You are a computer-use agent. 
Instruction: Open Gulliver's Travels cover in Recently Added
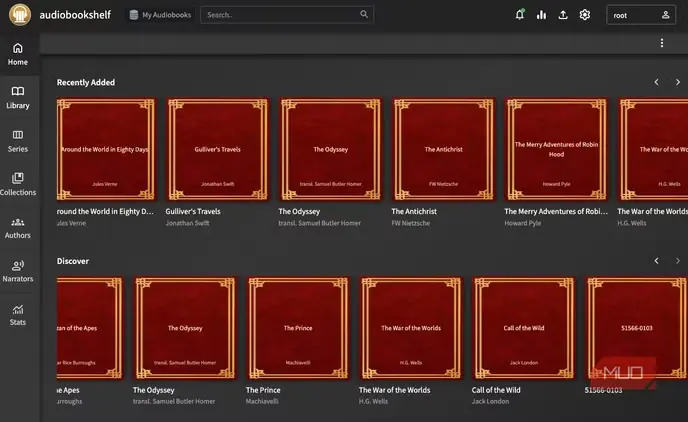pos(218,149)
